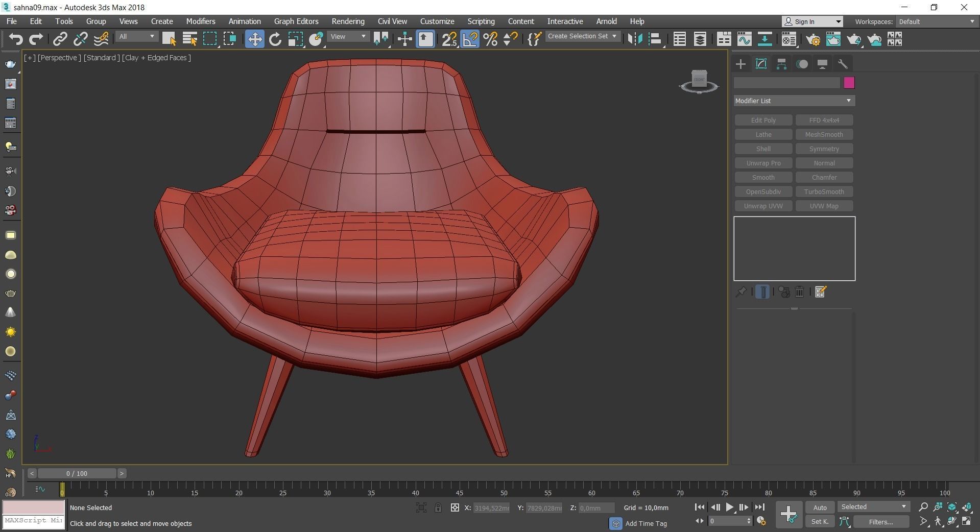This screenshot has height=532, width=980.
Task: Expand the Modifier List dropdown
Action: click(x=794, y=101)
